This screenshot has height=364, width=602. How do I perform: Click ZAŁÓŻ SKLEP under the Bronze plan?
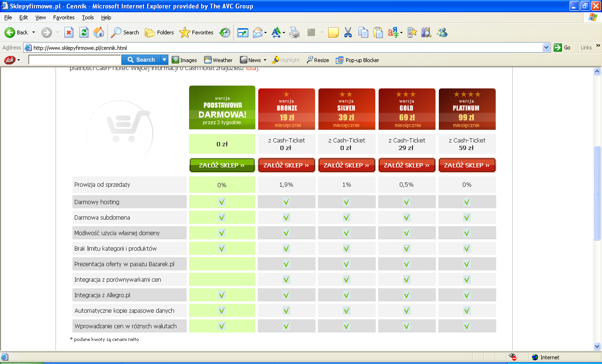click(x=286, y=165)
